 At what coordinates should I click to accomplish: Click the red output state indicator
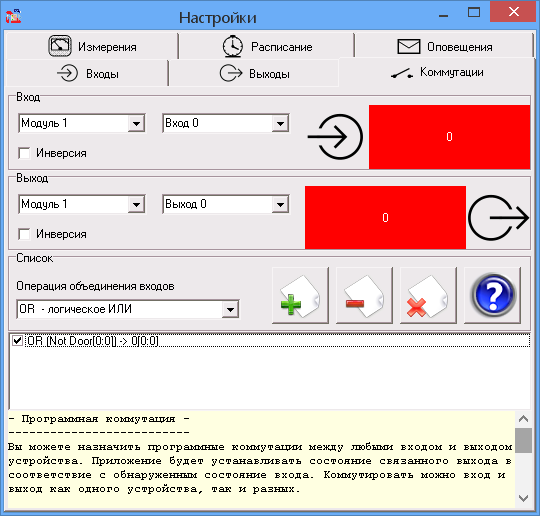pyautogui.click(x=385, y=218)
